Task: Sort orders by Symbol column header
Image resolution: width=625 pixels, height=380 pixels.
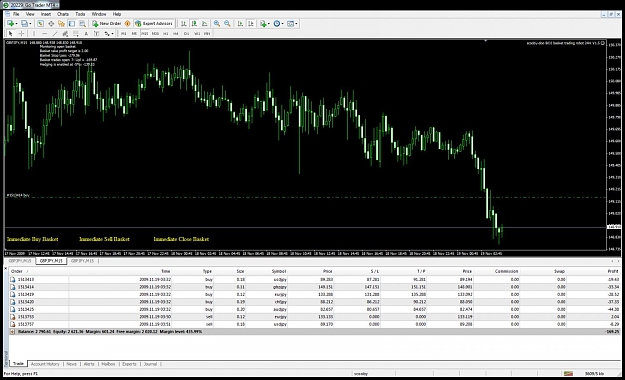Action: 279,271
